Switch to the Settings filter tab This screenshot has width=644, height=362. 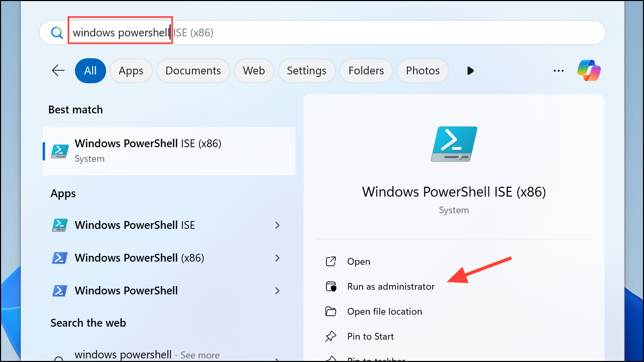pos(306,71)
